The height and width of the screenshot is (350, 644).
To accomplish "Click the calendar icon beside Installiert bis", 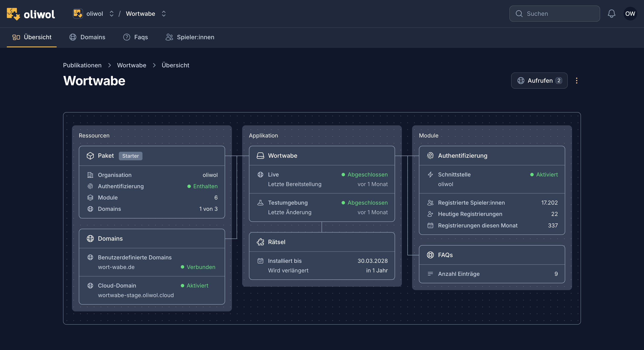I will [x=260, y=261].
